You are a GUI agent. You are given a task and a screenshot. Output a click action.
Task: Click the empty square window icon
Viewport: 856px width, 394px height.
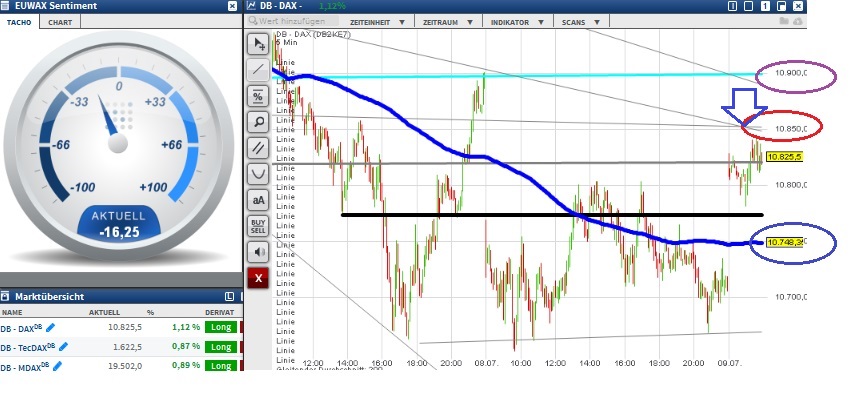point(749,6)
